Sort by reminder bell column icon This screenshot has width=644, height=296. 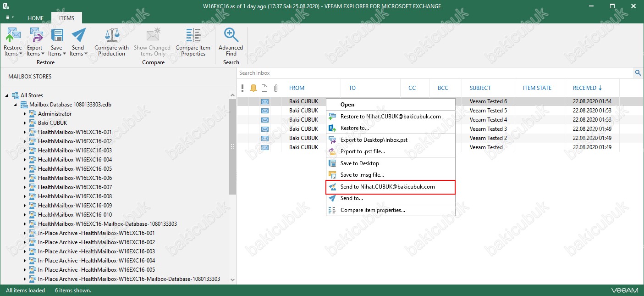(253, 88)
